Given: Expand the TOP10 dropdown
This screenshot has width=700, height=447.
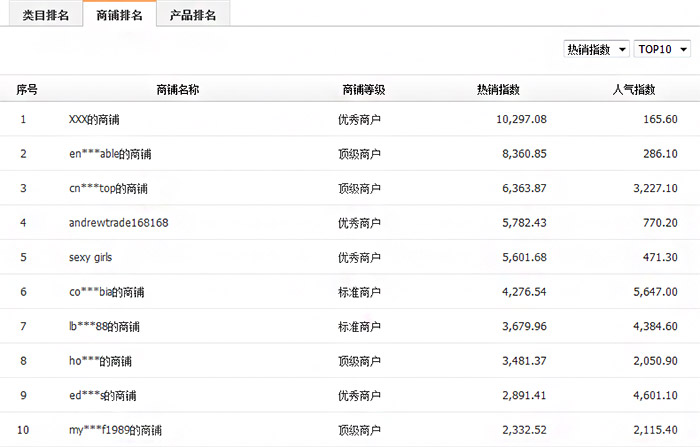Looking at the screenshot, I should tap(662, 49).
